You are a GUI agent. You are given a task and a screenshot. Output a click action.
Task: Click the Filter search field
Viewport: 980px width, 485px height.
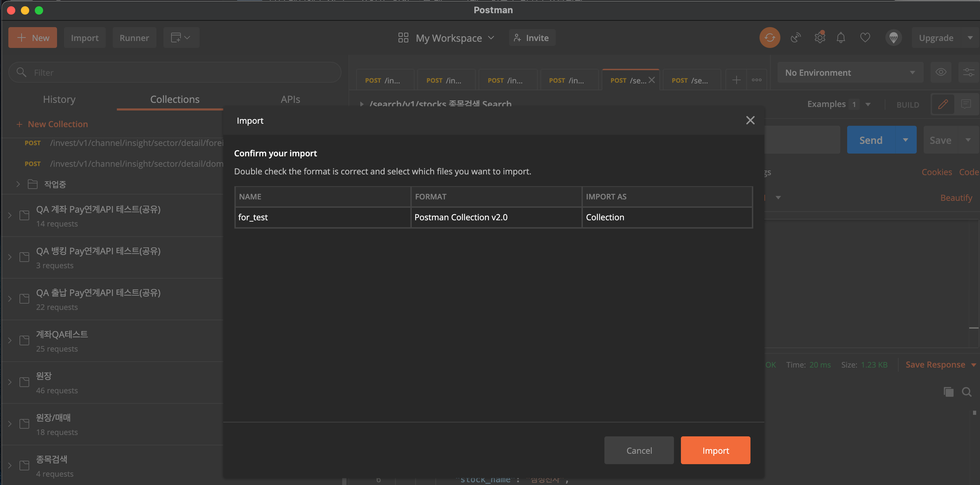click(175, 73)
